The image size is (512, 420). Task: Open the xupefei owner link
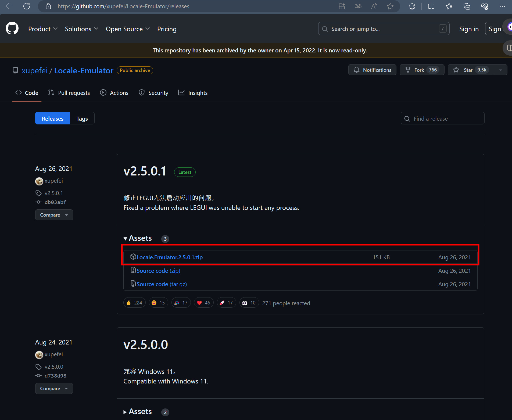35,70
